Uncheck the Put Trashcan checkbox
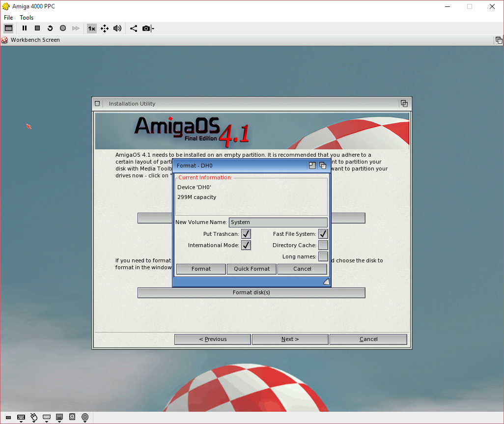 [x=246, y=234]
